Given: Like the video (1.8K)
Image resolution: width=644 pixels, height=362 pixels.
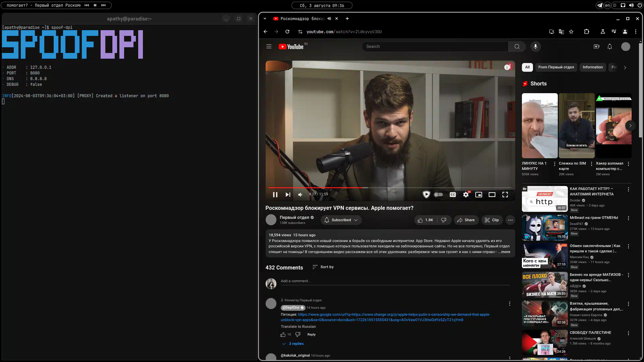Looking at the screenshot, I should (x=425, y=220).
